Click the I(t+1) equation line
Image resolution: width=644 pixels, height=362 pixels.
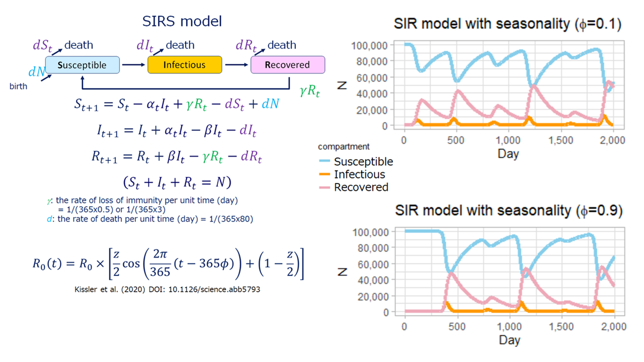coord(177,131)
